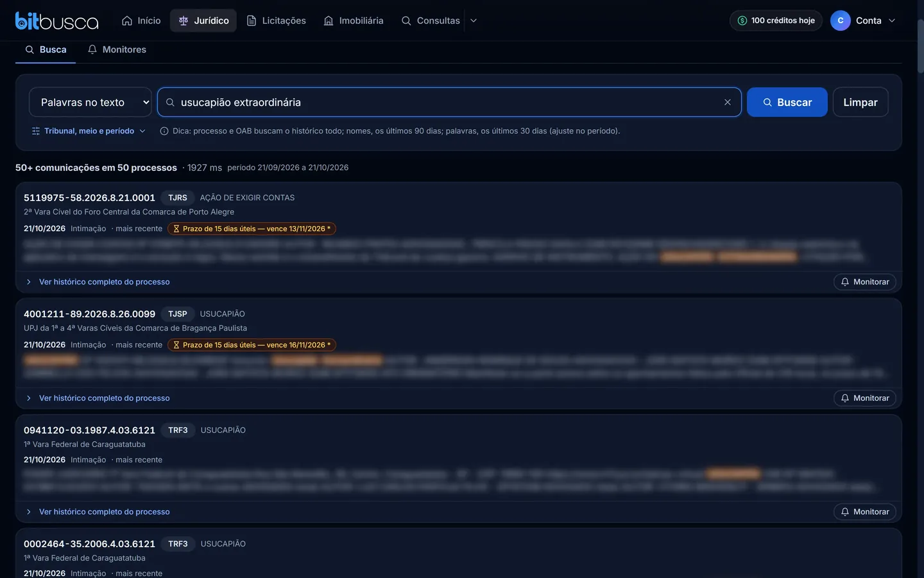Click the Limpar button

coord(860,102)
